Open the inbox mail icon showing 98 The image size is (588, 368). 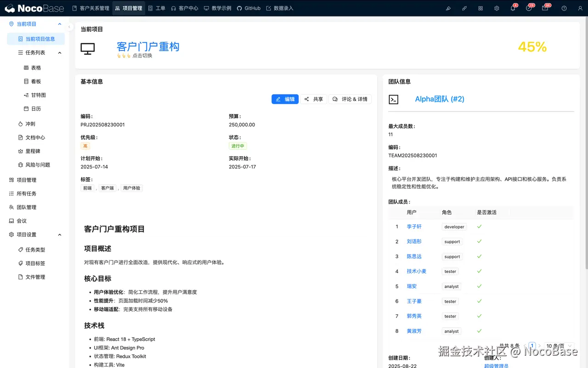point(545,8)
